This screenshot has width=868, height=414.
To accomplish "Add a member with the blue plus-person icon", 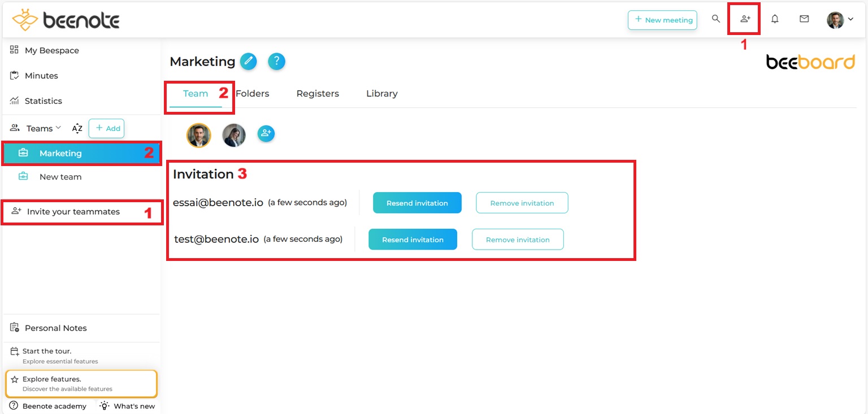I will click(x=266, y=134).
